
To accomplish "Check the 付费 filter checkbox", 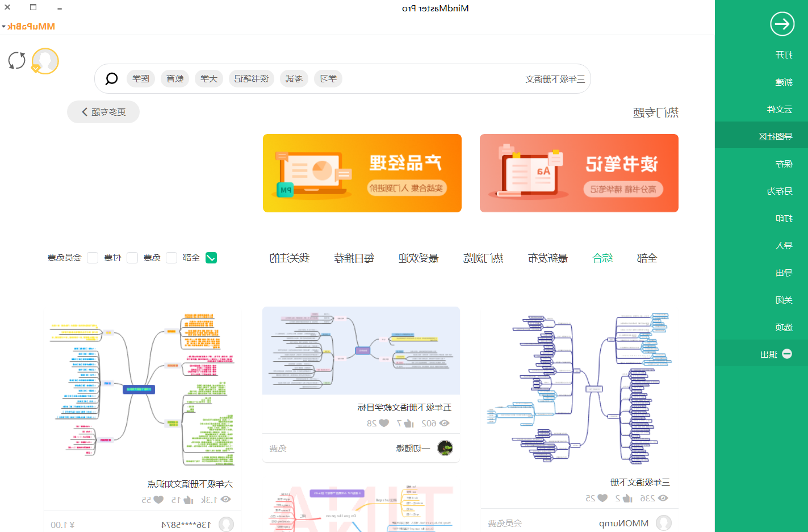I will [x=132, y=258].
